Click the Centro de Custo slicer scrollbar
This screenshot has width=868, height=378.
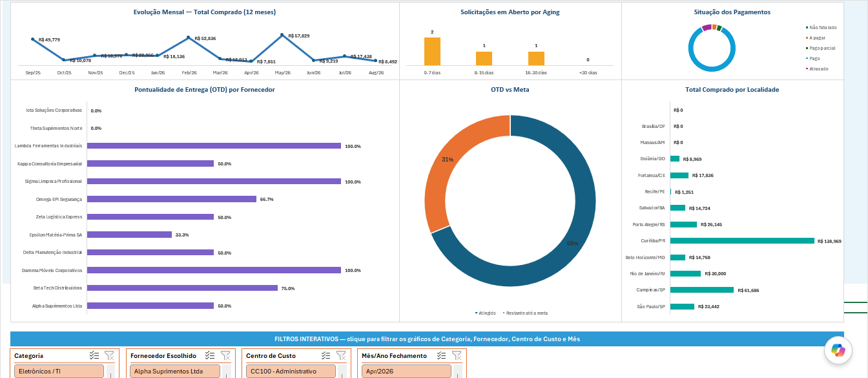point(342,372)
